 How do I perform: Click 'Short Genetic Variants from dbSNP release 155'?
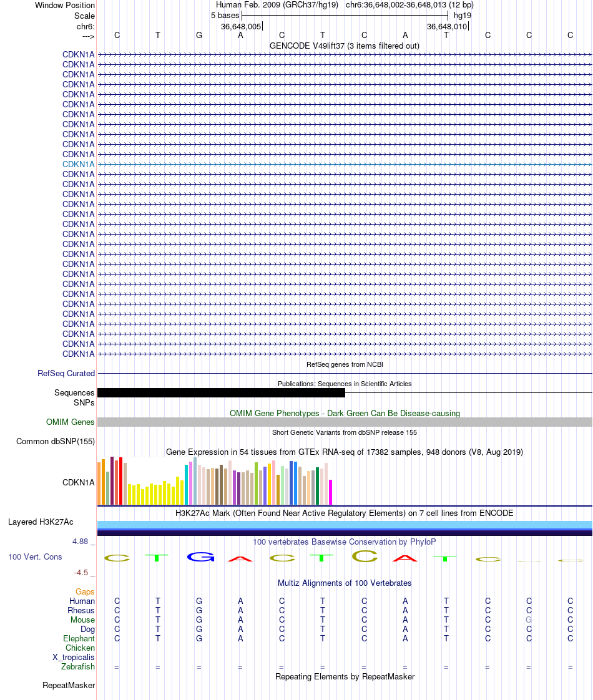[x=345, y=432]
